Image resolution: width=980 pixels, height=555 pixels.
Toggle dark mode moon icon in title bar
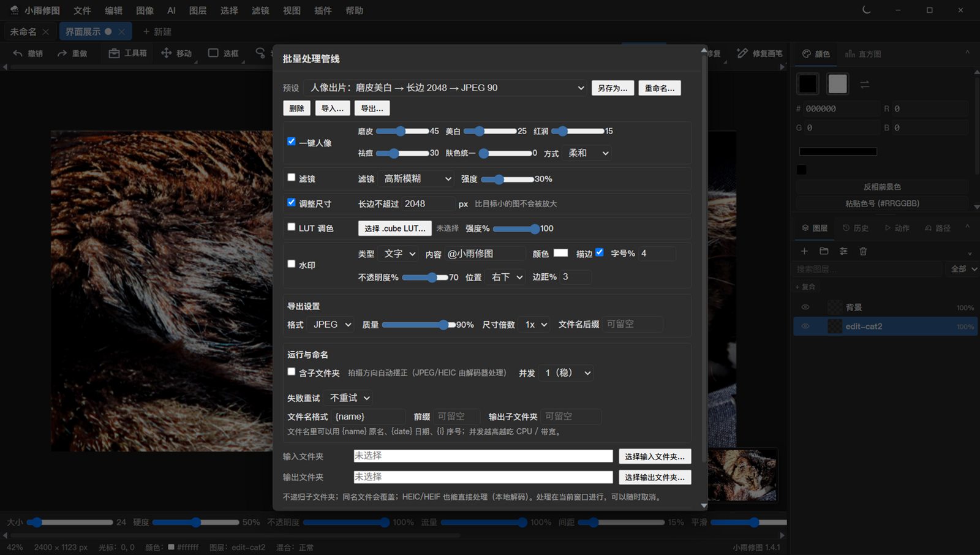[x=866, y=10]
